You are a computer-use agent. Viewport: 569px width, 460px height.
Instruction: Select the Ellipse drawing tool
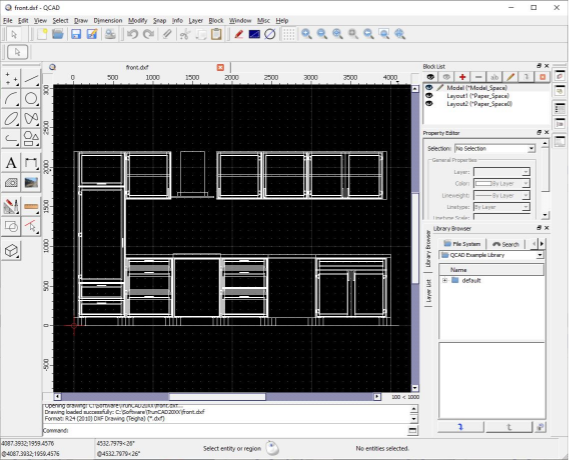point(11,118)
